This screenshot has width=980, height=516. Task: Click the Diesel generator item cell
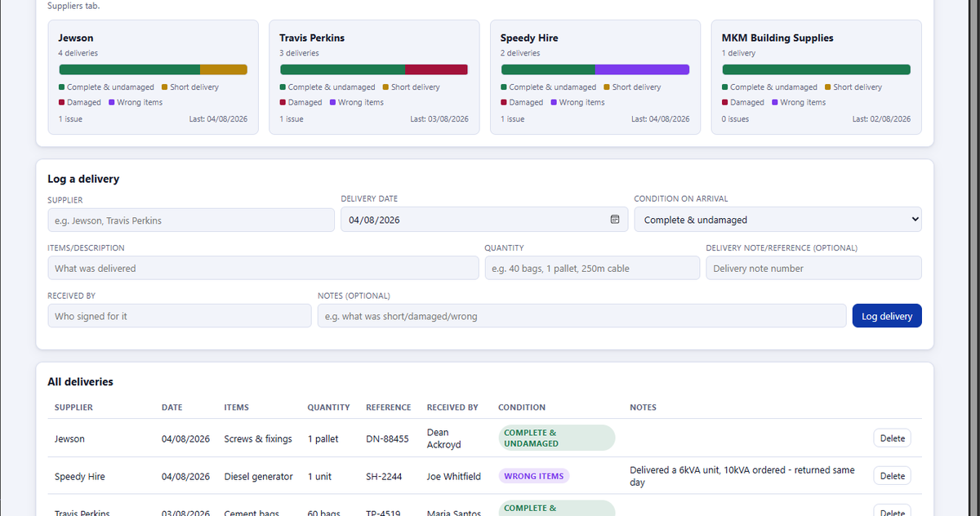point(259,477)
